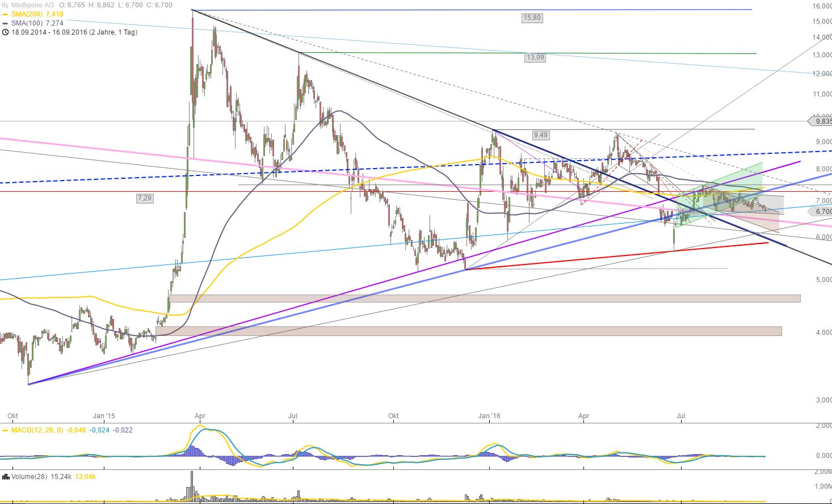Toggle the MACD(12, 26, 9) legend entry
The image size is (832, 504).
pos(37,431)
